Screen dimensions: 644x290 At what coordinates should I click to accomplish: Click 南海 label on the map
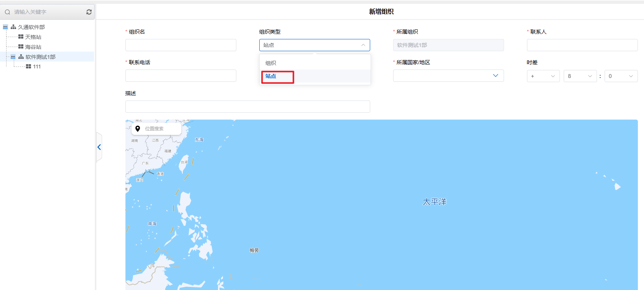coord(152,224)
